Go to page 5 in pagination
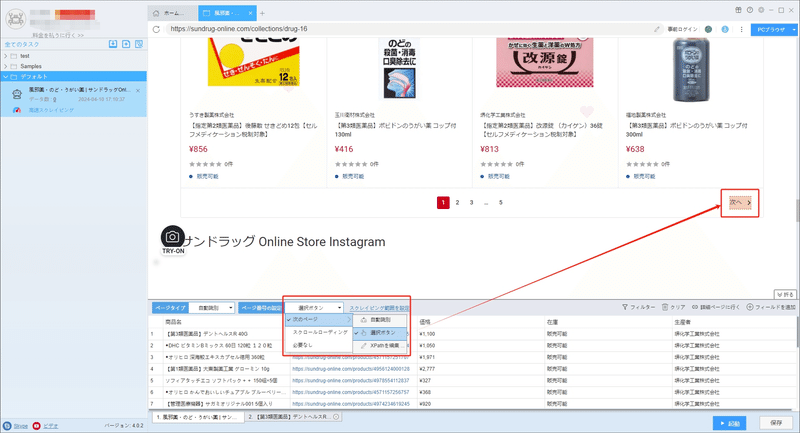800x433 pixels. click(x=501, y=202)
